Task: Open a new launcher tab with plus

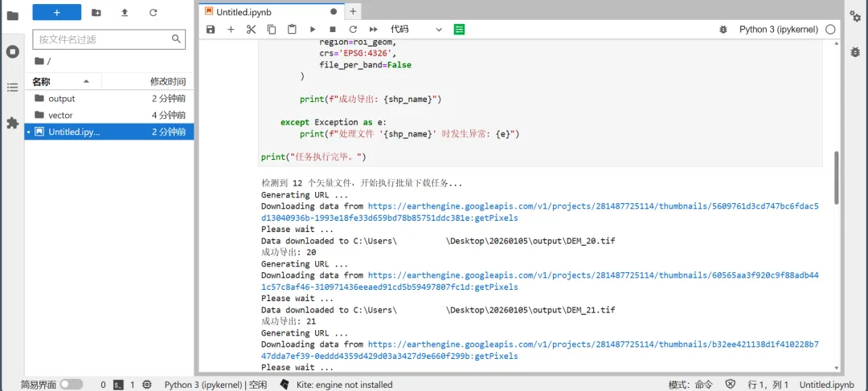Action: pos(353,11)
